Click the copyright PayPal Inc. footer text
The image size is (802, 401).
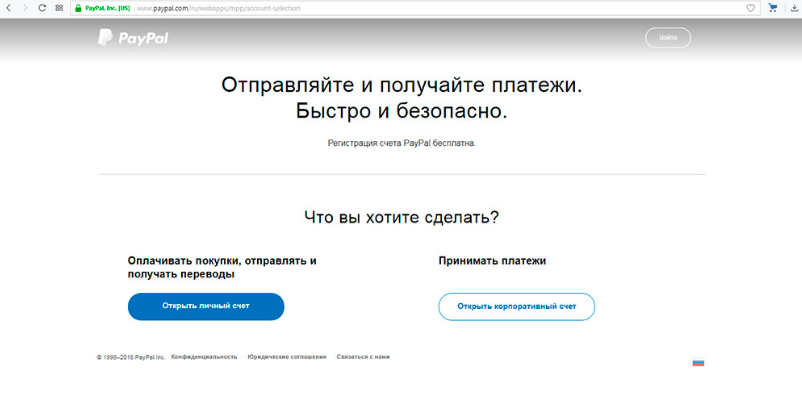[131, 358]
